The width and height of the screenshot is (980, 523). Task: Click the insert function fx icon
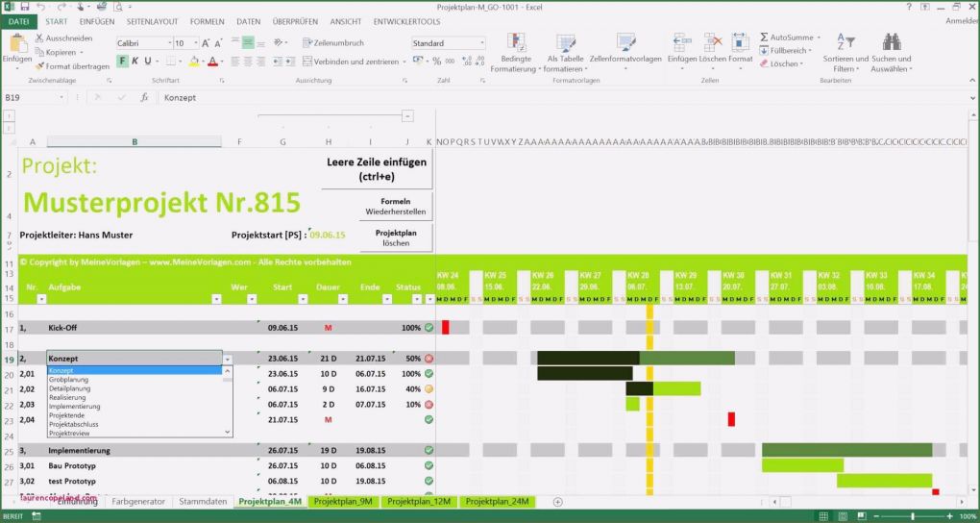click(145, 98)
